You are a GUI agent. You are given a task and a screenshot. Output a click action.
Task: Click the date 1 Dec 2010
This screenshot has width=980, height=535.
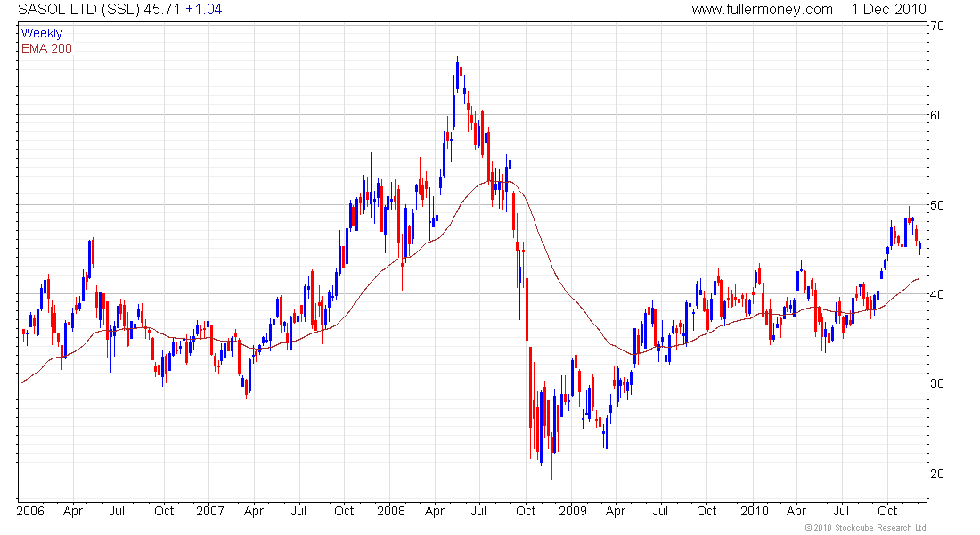click(x=888, y=10)
